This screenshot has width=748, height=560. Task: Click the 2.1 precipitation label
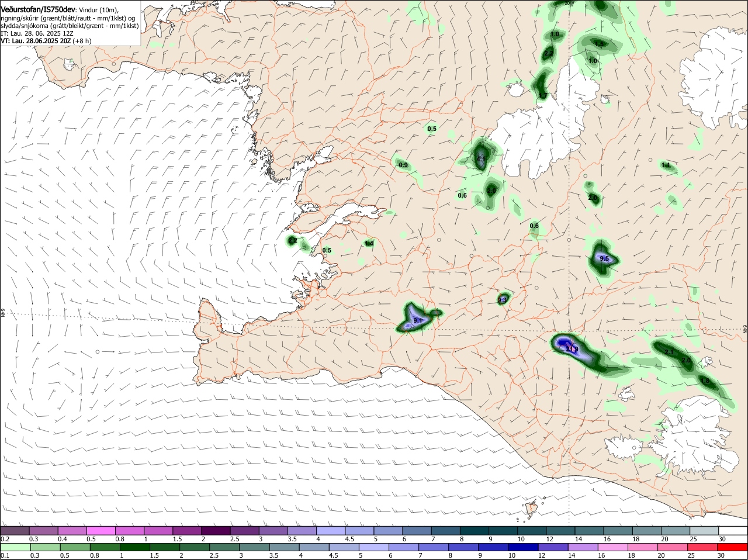point(669,352)
